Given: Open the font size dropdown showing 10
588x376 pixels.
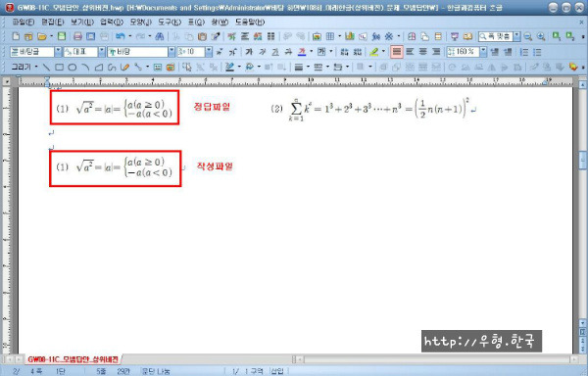Looking at the screenshot, I should click(209, 52).
